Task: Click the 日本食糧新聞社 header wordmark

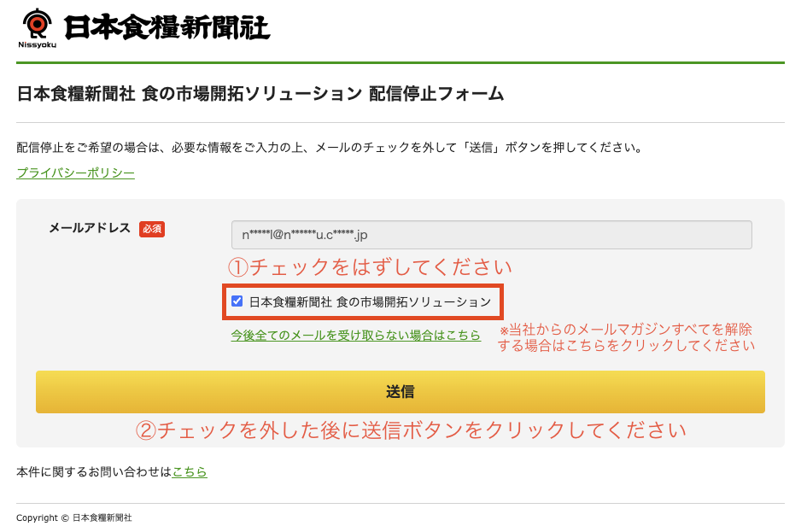Action: pyautogui.click(x=167, y=27)
